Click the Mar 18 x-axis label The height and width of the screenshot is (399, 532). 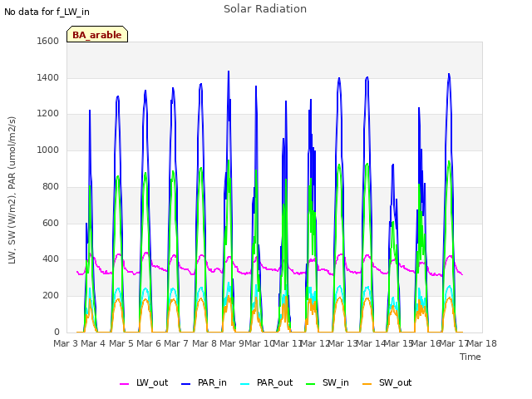(482, 343)
